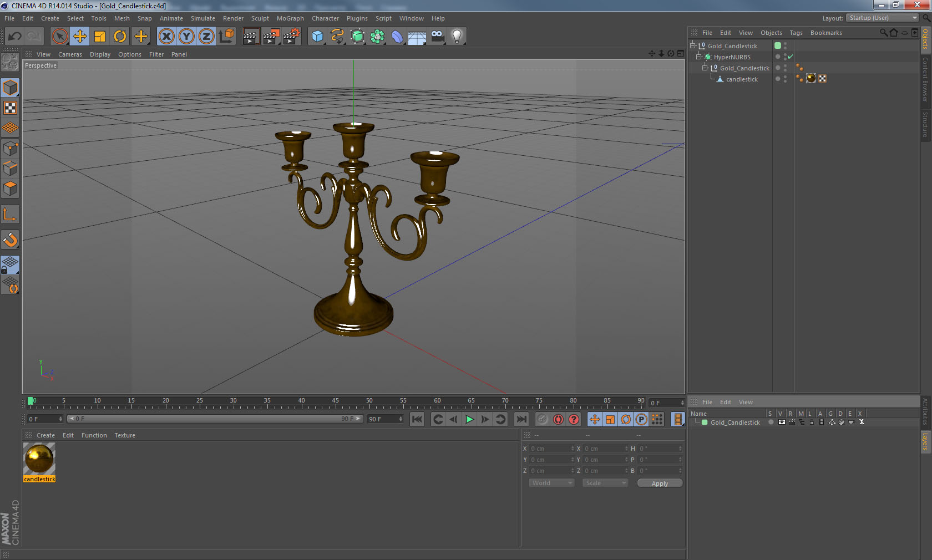Switch to Polygons mode

(x=10, y=189)
